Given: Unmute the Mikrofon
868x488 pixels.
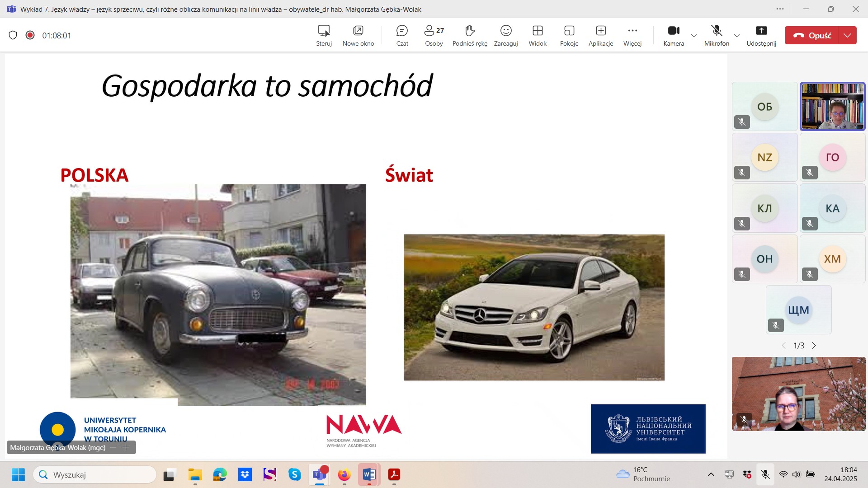Looking at the screenshot, I should [717, 35].
